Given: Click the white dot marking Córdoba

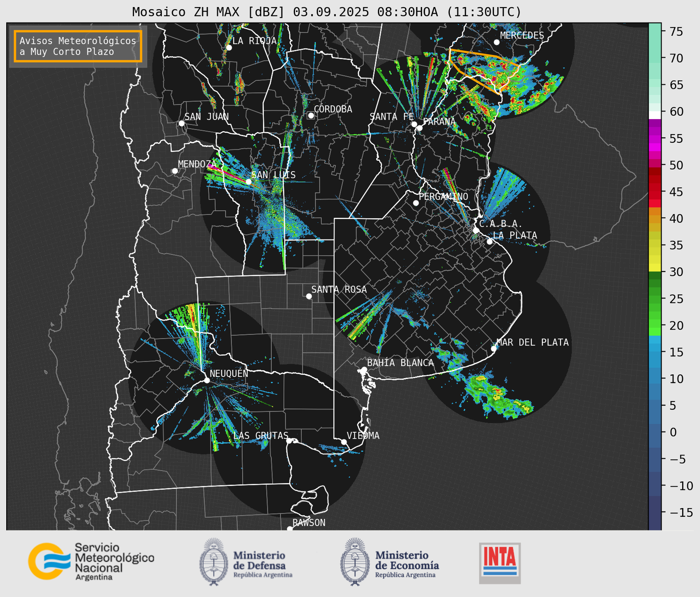Looking at the screenshot, I should tap(311, 115).
